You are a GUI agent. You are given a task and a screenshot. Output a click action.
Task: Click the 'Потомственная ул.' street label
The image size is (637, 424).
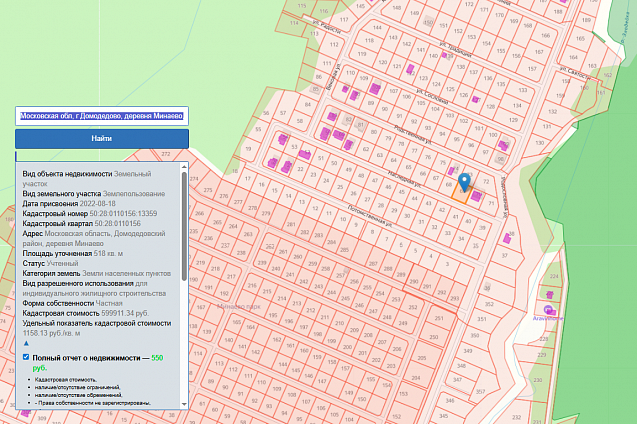[x=369, y=216]
